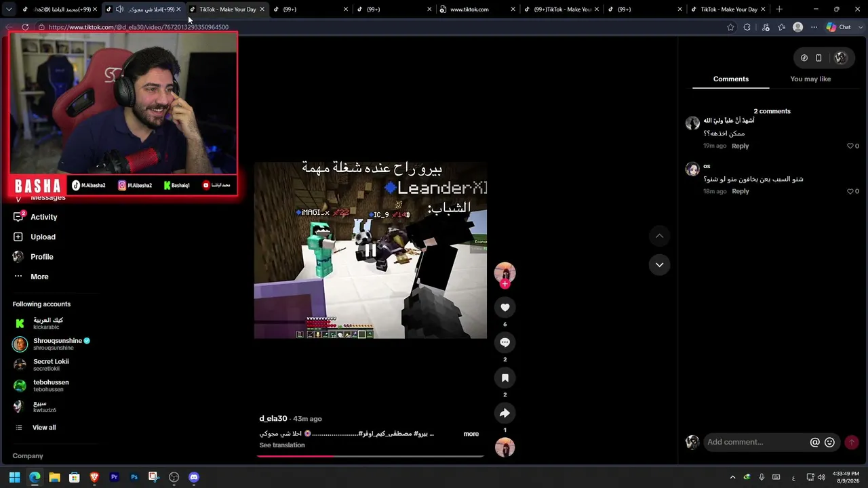The height and width of the screenshot is (488, 868).
Task: Open the browser extensions puzzle icon
Action: click(x=747, y=27)
